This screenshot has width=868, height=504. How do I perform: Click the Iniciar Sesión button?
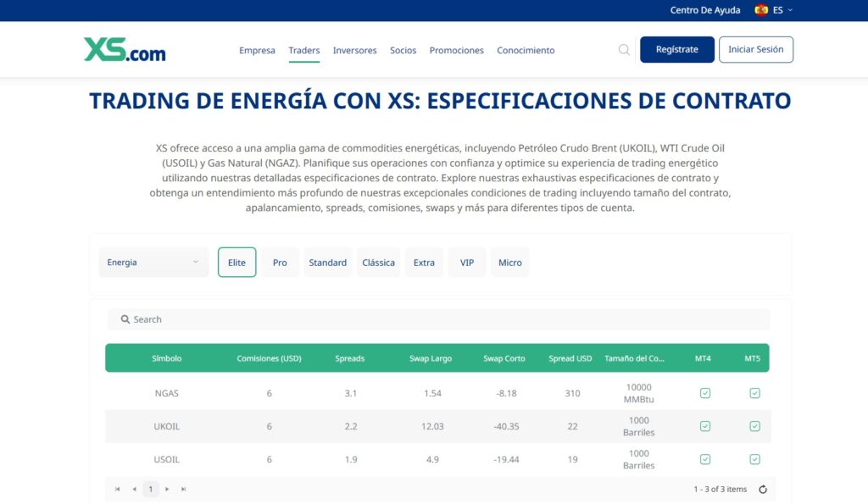[x=756, y=49]
